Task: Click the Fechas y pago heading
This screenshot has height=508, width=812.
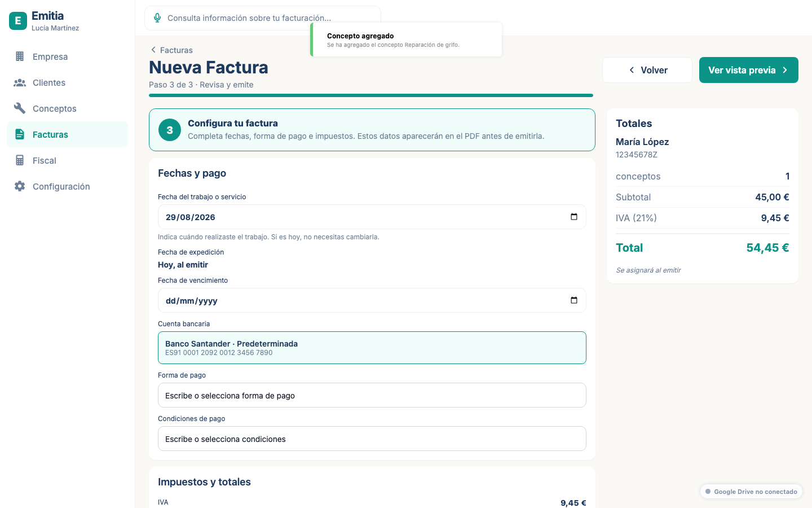Action: point(192,173)
